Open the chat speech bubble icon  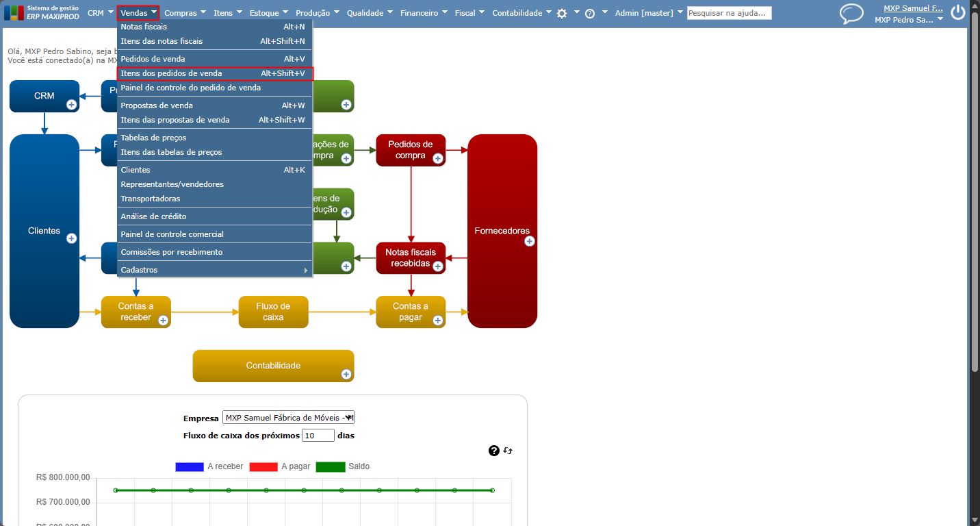pyautogui.click(x=852, y=14)
